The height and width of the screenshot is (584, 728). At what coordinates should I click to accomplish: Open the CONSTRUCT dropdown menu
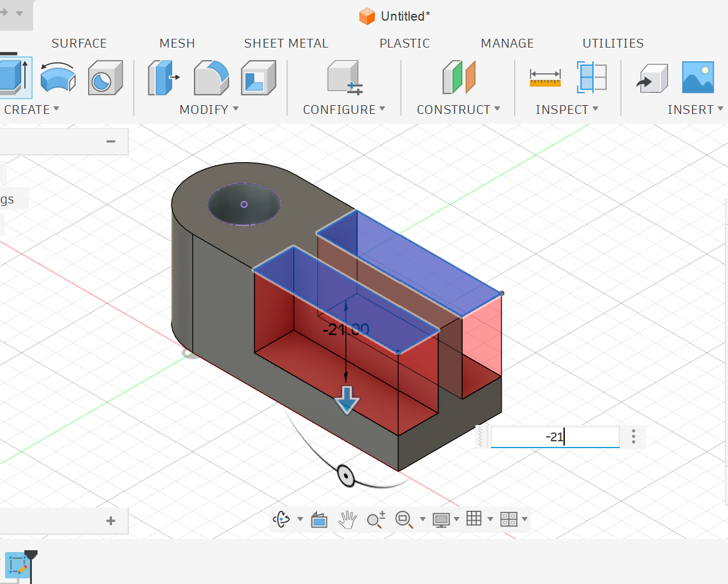458,110
